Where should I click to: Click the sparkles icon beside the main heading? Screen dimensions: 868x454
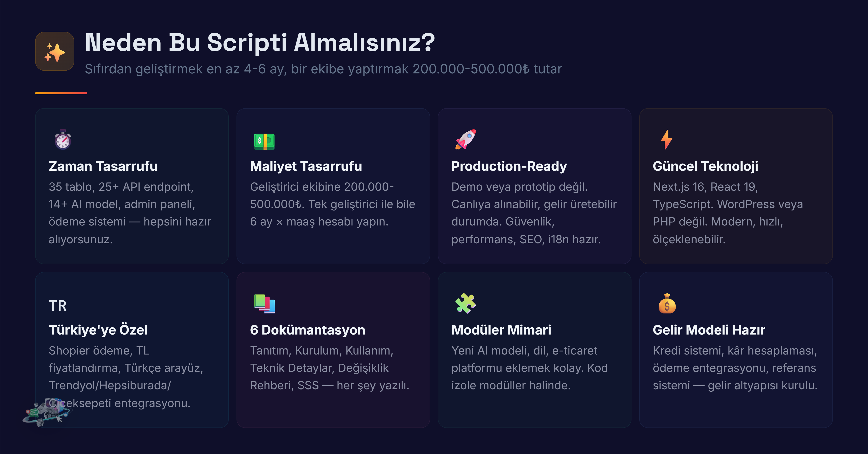55,51
